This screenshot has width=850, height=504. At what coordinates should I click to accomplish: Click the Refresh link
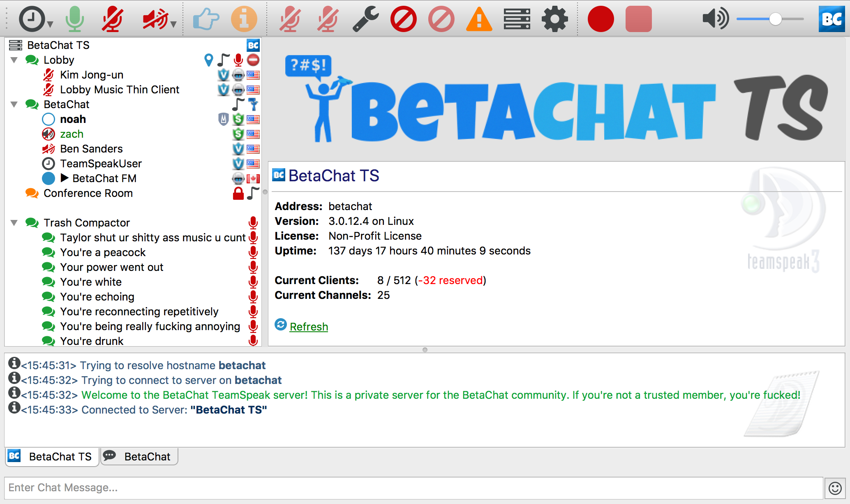coord(309,327)
